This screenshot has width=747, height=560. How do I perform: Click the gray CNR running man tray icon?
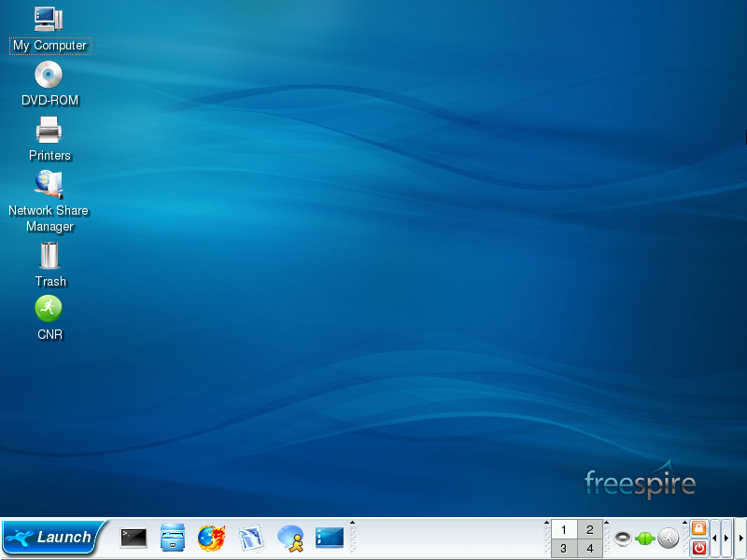pyautogui.click(x=668, y=538)
